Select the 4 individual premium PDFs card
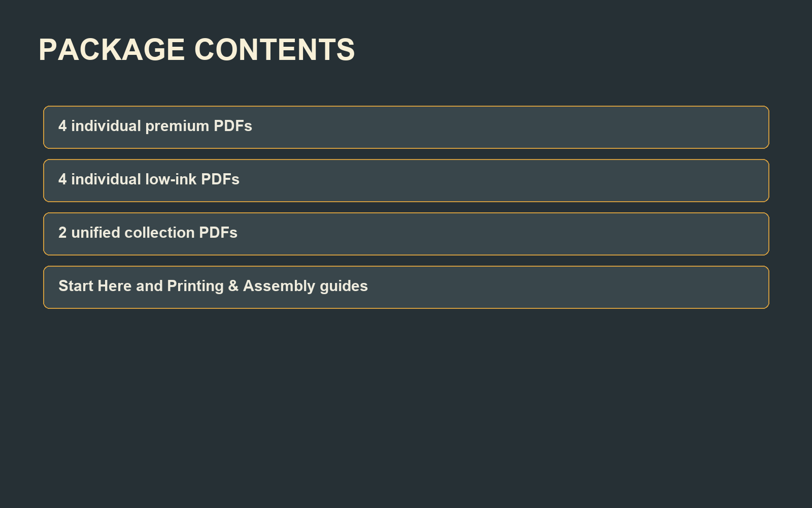 (x=406, y=127)
